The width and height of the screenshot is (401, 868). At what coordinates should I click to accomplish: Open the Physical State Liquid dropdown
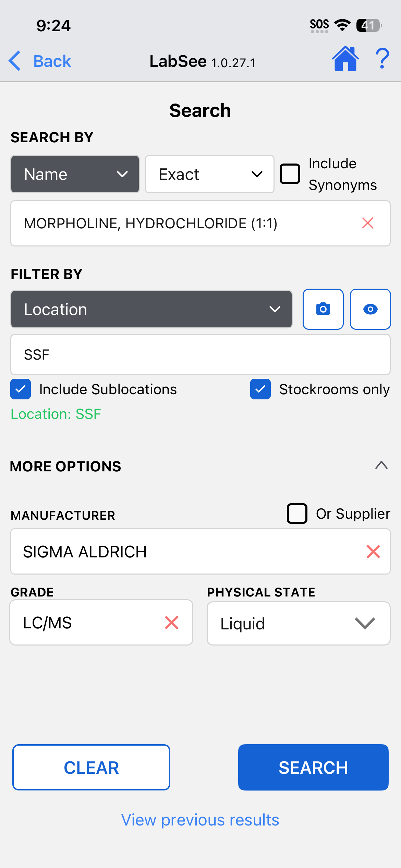pos(299,623)
